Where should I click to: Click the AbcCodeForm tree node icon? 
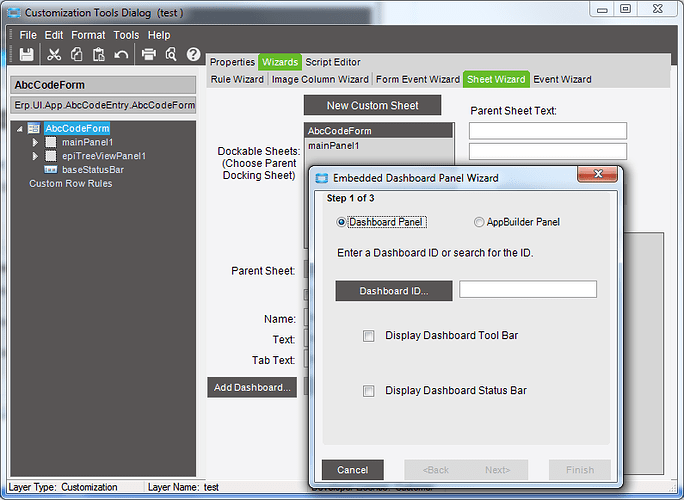34,128
